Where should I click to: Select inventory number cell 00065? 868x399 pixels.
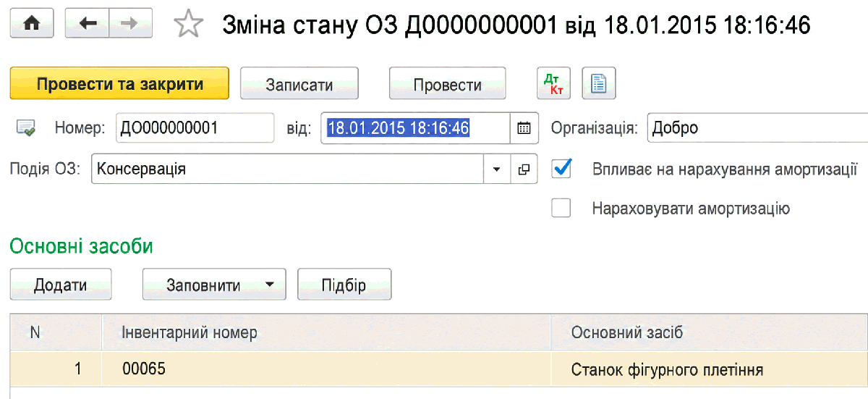[326, 369]
